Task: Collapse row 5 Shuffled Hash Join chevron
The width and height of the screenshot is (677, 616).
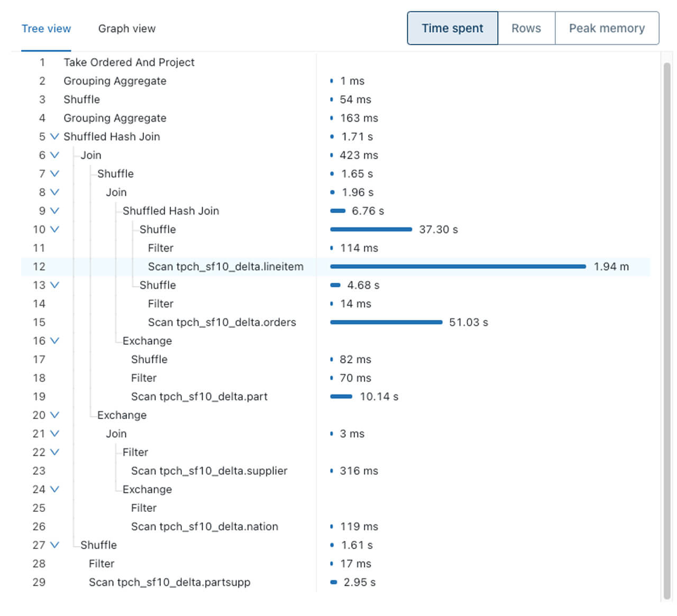Action: [54, 136]
